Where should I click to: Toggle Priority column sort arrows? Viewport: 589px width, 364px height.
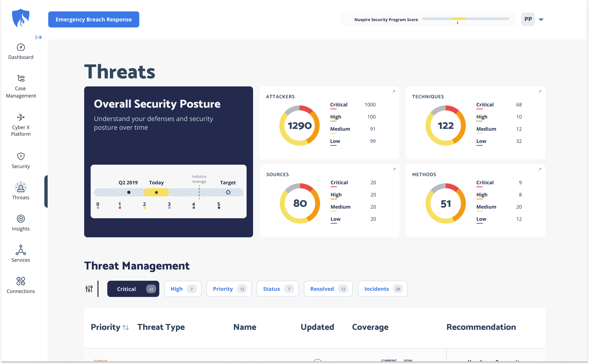tap(126, 327)
